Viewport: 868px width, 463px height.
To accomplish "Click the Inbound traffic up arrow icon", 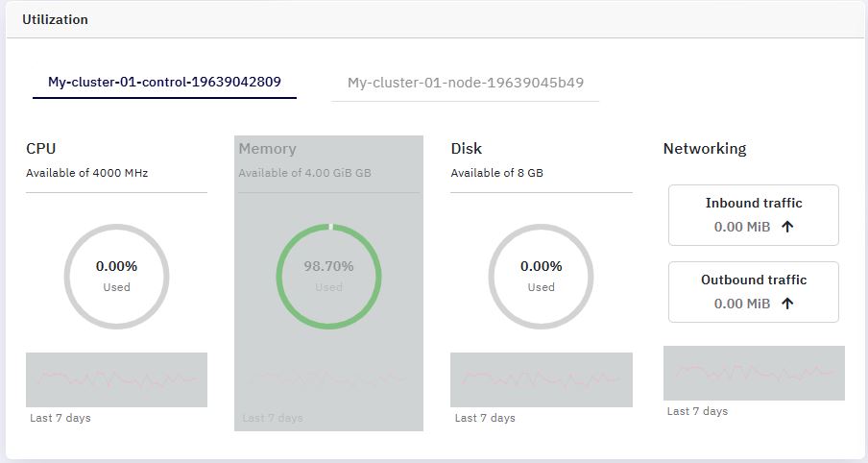I will (787, 227).
